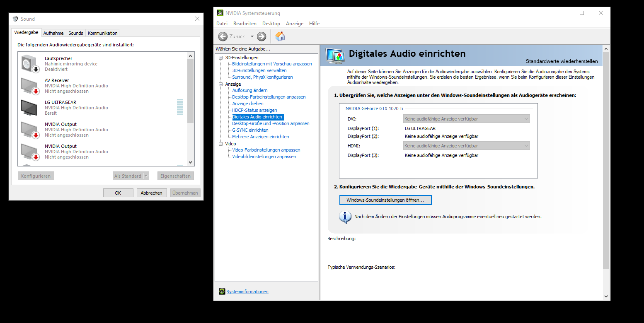
Task: Open the Bearbeiten menu
Action: pyautogui.click(x=245, y=24)
